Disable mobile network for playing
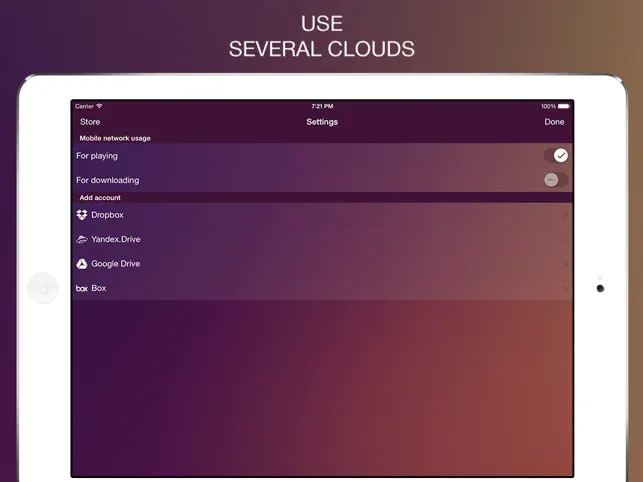The height and width of the screenshot is (482, 643). pyautogui.click(x=556, y=155)
